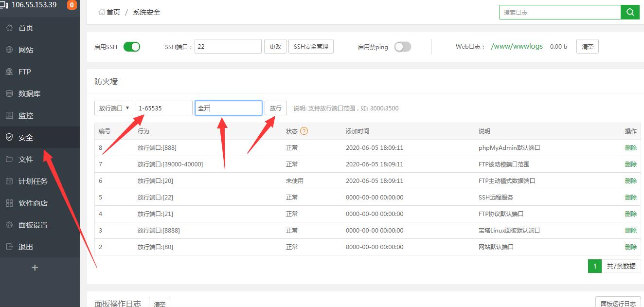Click the 放行 button to allow port
Screen dimensions: 644x307
tap(276, 108)
